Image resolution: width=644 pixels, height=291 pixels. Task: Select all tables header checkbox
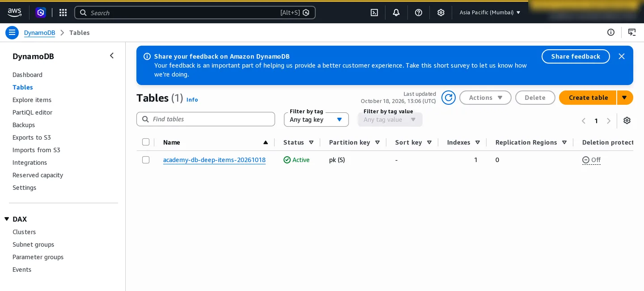click(146, 142)
